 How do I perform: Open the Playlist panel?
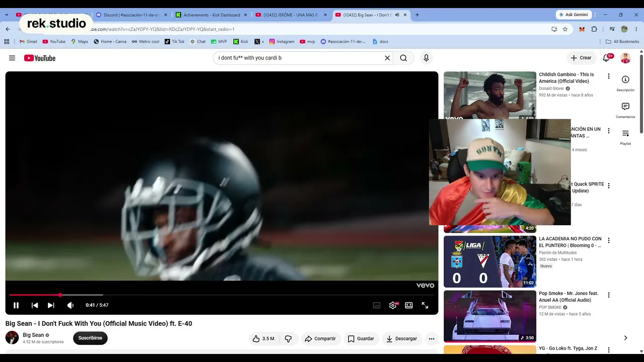click(625, 137)
